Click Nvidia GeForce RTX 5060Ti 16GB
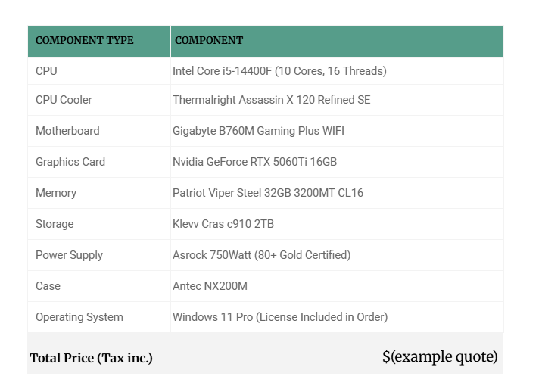542x392 pixels. 254,162
